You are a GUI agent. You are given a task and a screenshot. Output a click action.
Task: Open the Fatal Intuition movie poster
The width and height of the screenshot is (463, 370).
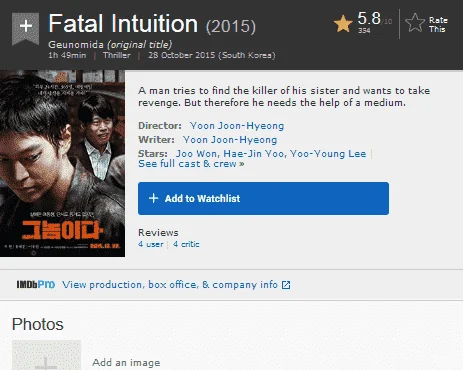point(62,163)
